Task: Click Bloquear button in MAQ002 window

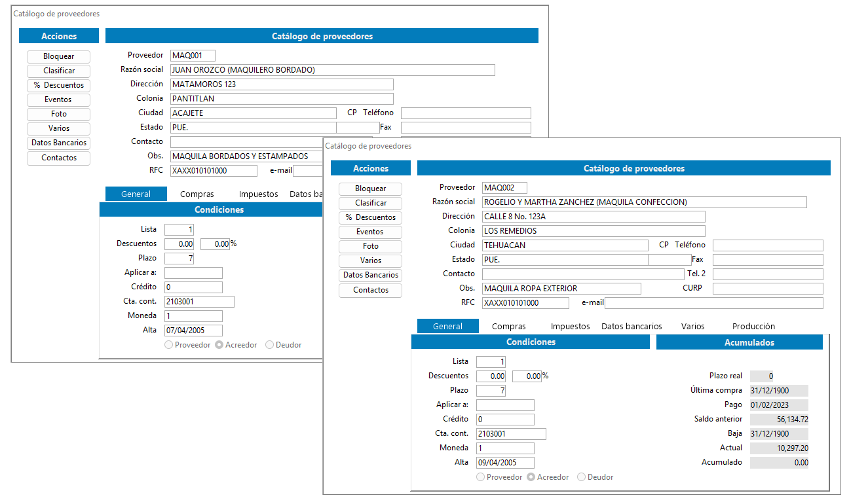Action: click(x=370, y=189)
